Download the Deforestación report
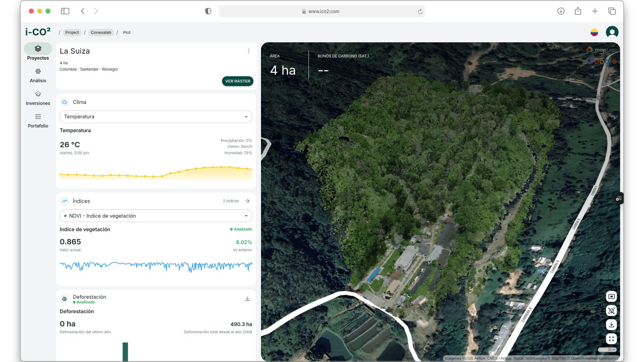The width and height of the screenshot is (644, 362). [247, 299]
